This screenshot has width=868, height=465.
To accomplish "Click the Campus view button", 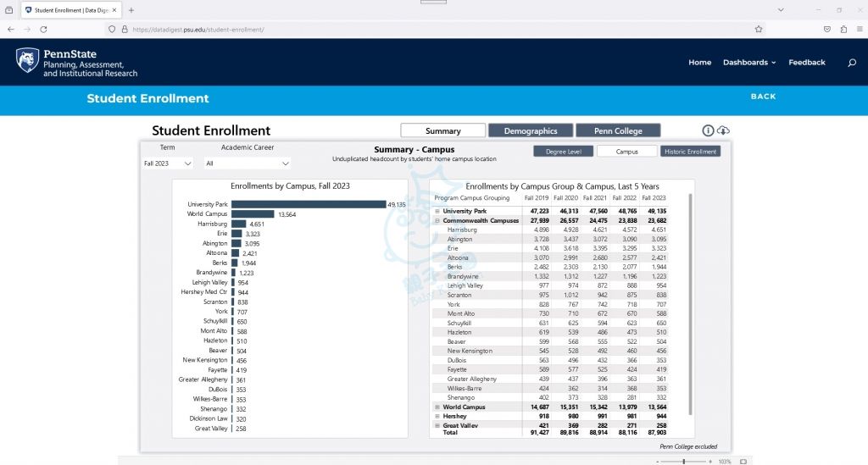I will pyautogui.click(x=626, y=152).
